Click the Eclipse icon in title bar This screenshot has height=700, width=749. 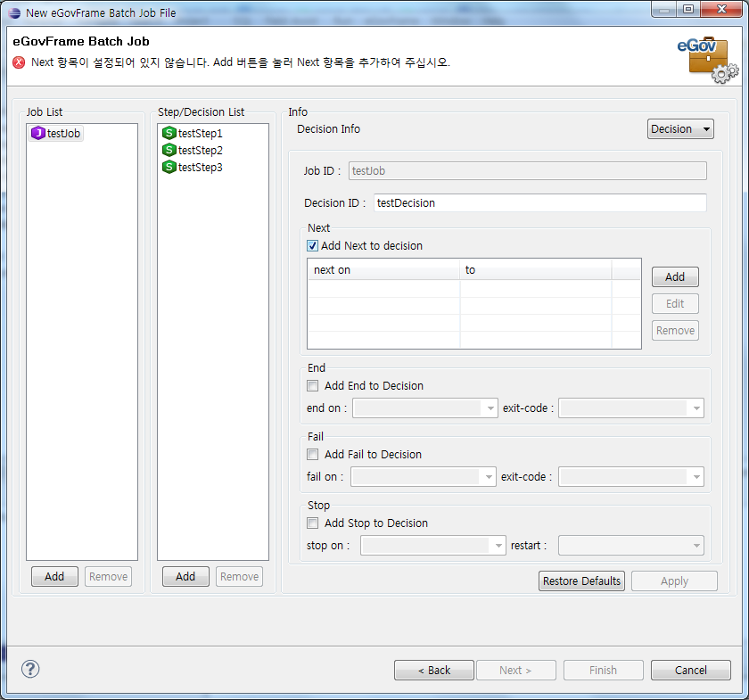click(15, 12)
